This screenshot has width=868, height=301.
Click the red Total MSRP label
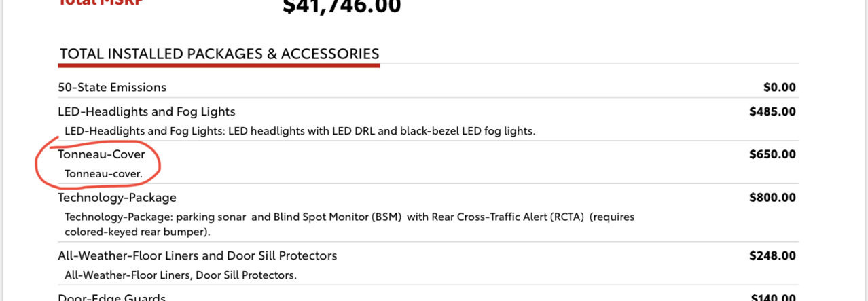tap(101, 2)
